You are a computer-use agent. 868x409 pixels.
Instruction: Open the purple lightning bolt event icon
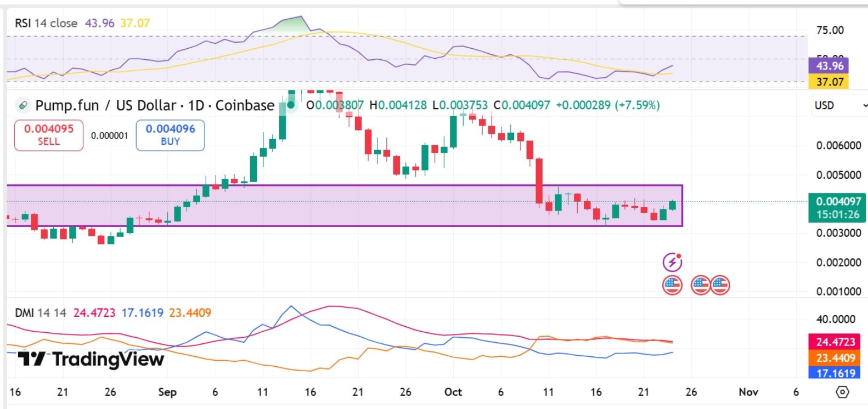[672, 262]
